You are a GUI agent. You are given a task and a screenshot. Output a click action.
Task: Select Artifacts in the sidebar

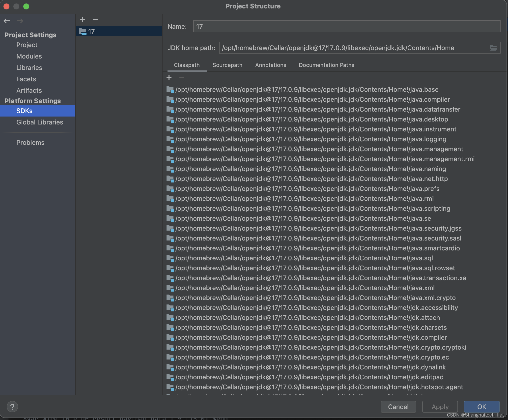coord(29,90)
